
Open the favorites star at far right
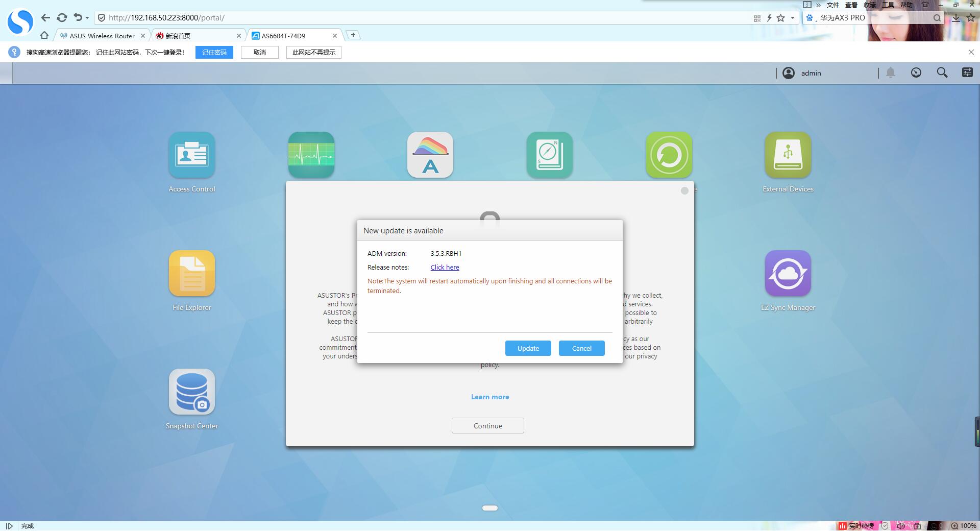(971, 18)
